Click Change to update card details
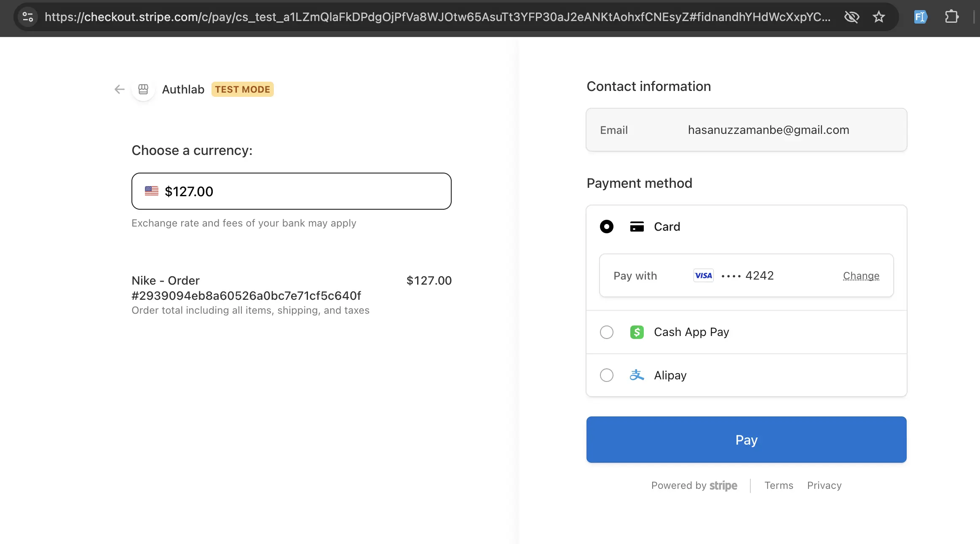The image size is (980, 544). 861,275
